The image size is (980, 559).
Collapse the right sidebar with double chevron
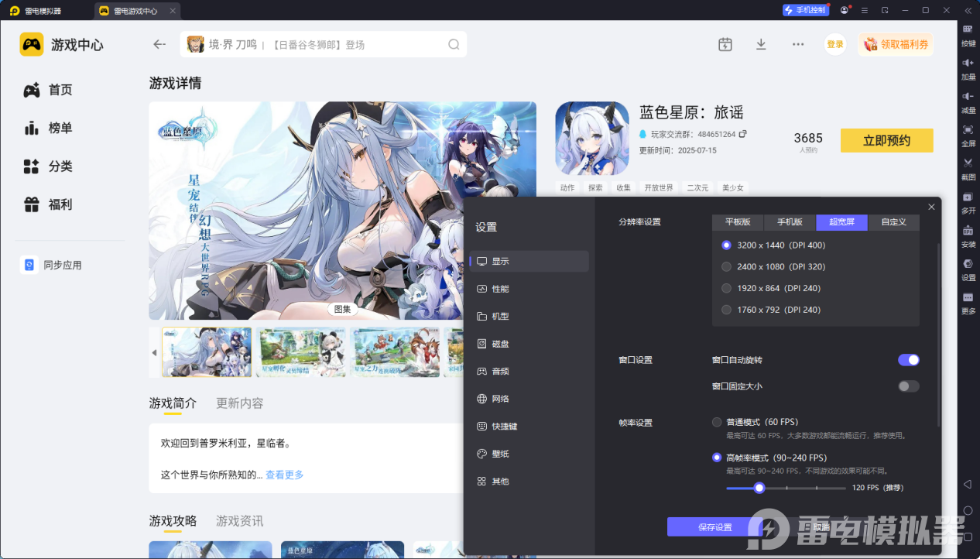pos(968,10)
